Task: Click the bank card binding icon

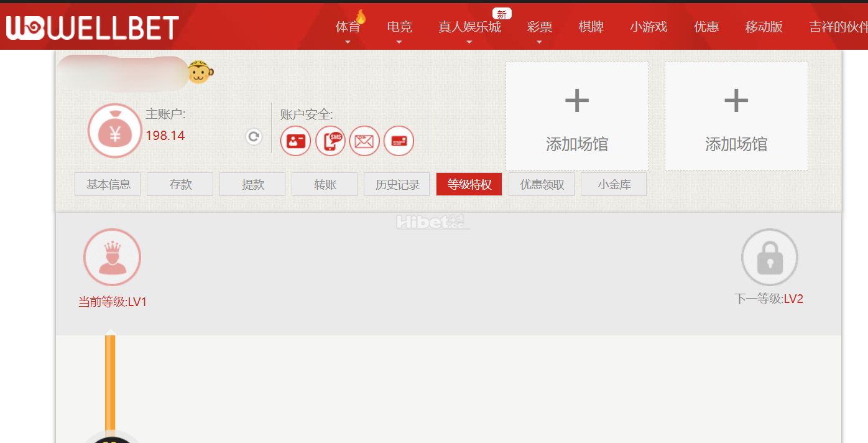Action: tap(399, 141)
